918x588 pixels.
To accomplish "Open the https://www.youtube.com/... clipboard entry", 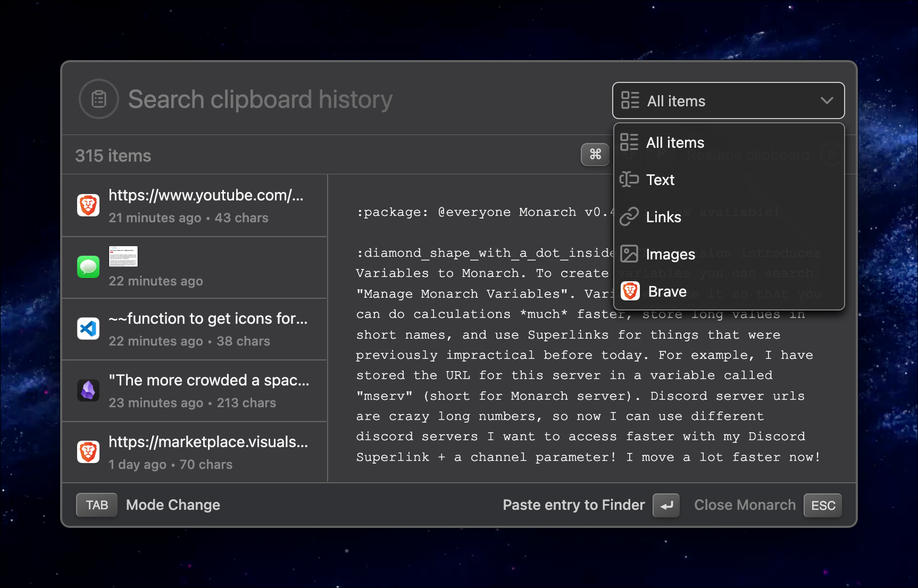I will [x=195, y=206].
